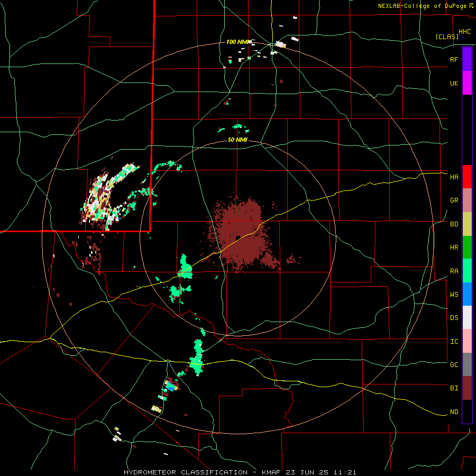Select the blue WS legend swatch
The image size is (476, 476).
[467, 294]
